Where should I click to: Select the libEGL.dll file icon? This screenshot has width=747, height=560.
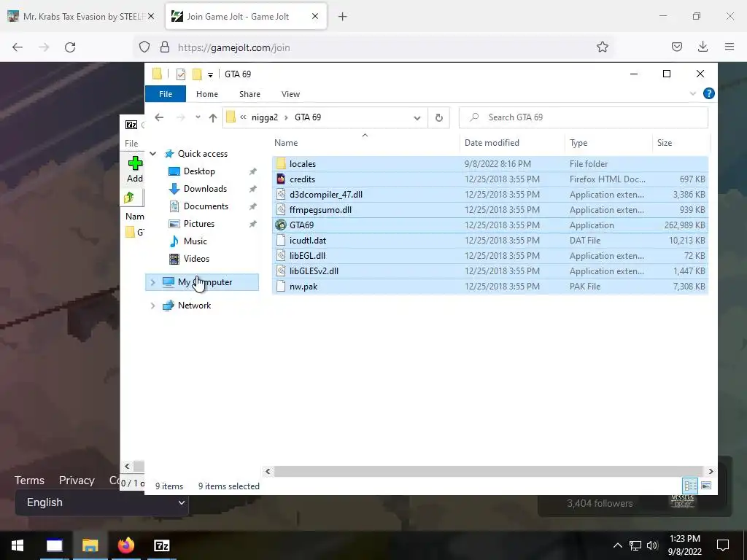click(281, 256)
